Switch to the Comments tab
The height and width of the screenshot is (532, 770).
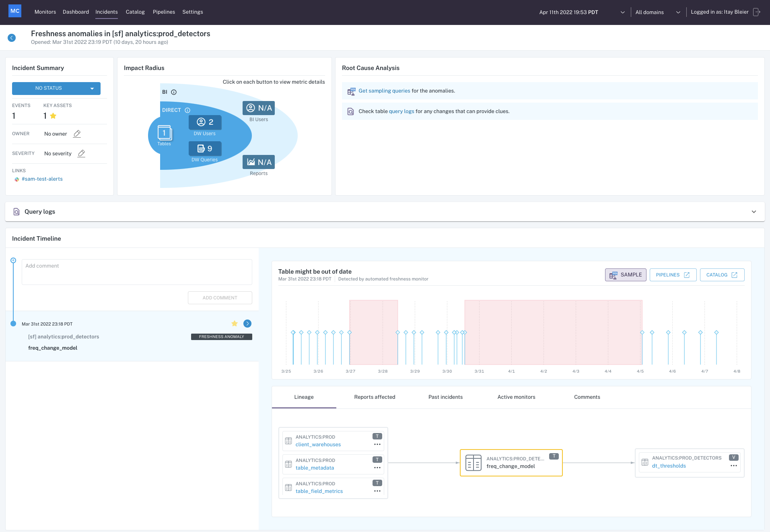pyautogui.click(x=587, y=397)
